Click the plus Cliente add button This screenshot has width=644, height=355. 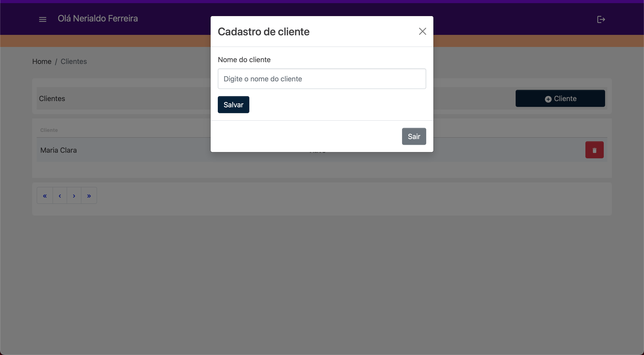[x=560, y=99]
